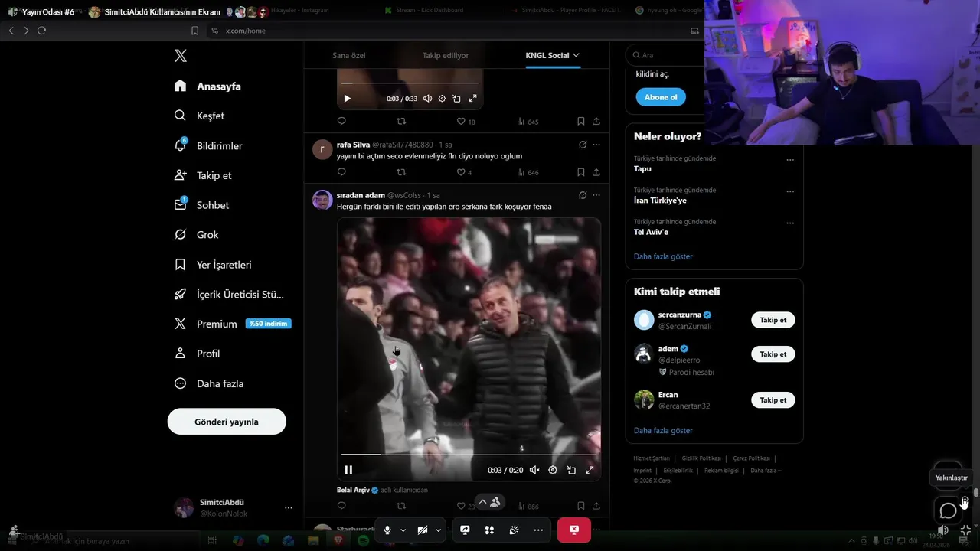Open the X logo home icon
980x551 pixels.
click(x=180, y=55)
